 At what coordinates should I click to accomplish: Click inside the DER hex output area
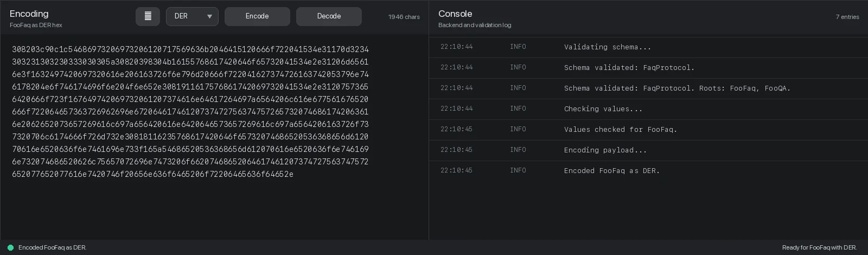214,137
